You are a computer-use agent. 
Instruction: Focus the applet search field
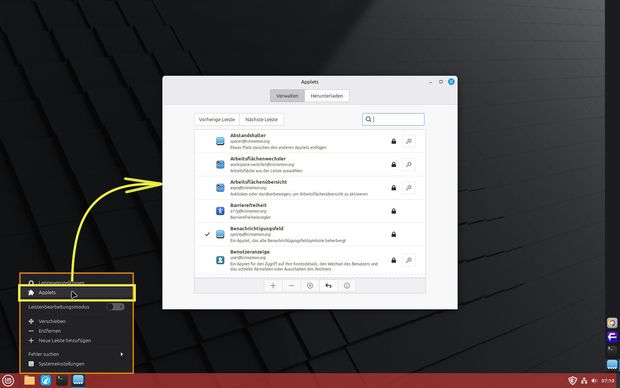coord(393,119)
